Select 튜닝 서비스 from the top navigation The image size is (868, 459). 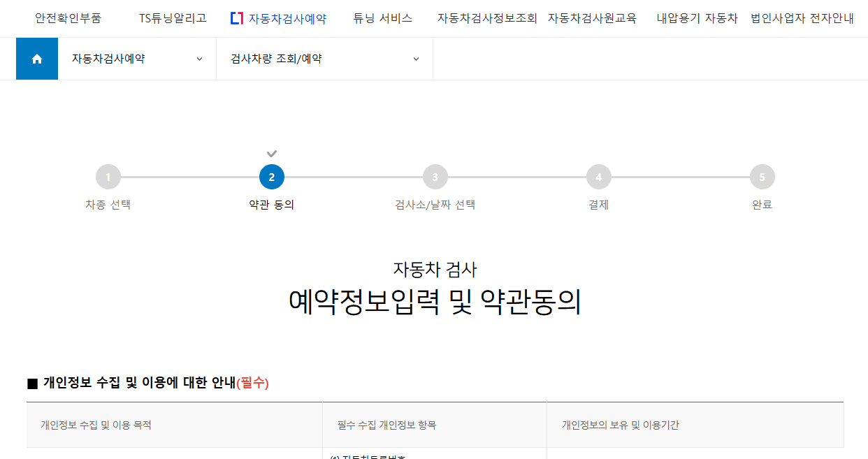click(382, 18)
